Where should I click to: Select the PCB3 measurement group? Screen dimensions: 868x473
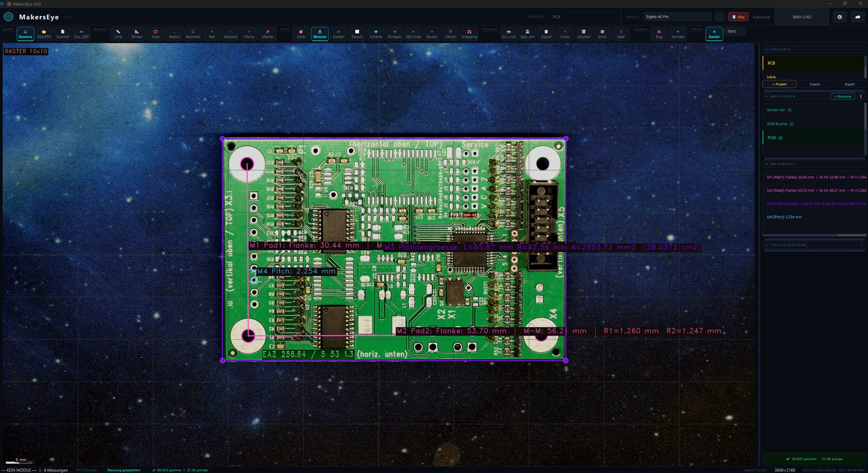775,137
